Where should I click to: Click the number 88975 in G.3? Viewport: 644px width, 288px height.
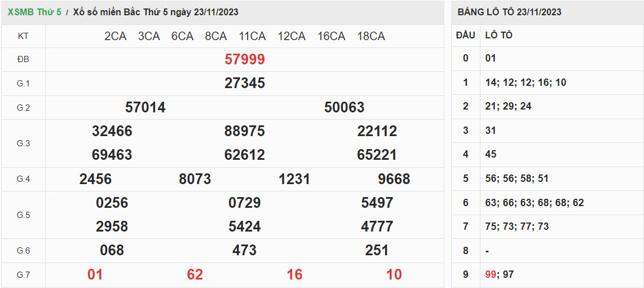point(245,131)
